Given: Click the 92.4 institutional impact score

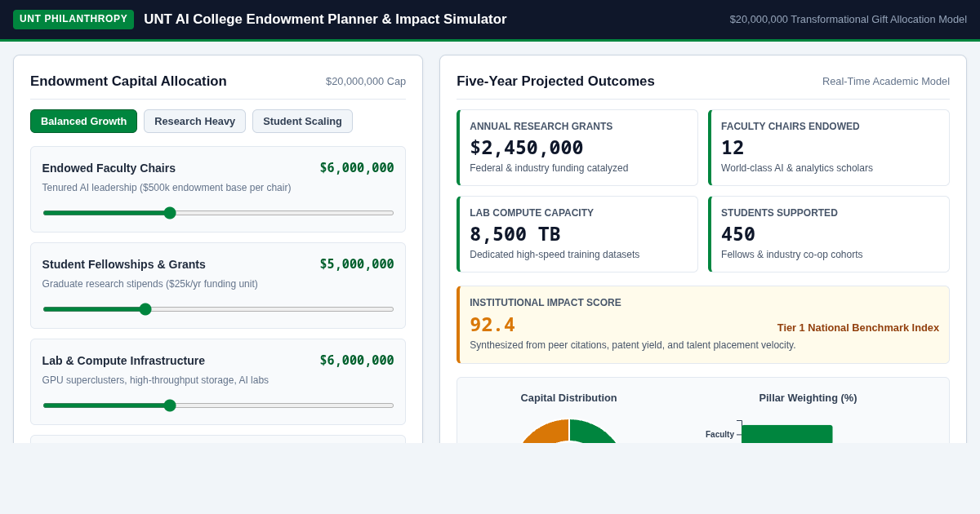Looking at the screenshot, I should [492, 325].
